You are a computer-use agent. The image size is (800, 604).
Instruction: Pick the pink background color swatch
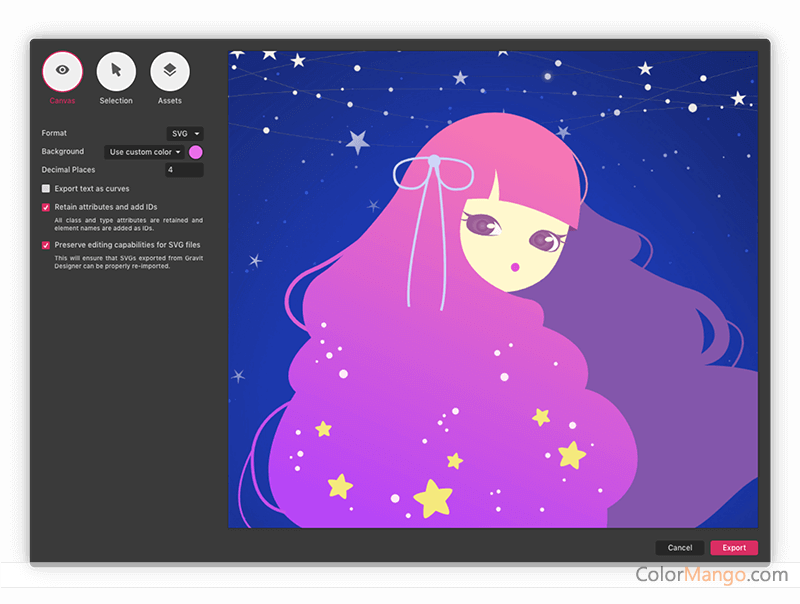pyautogui.click(x=196, y=152)
